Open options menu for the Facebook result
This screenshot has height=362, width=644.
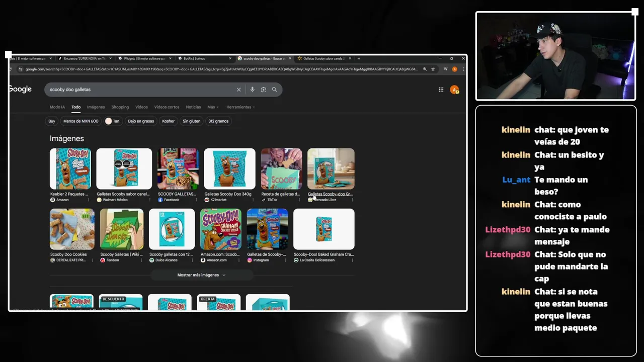196,200
